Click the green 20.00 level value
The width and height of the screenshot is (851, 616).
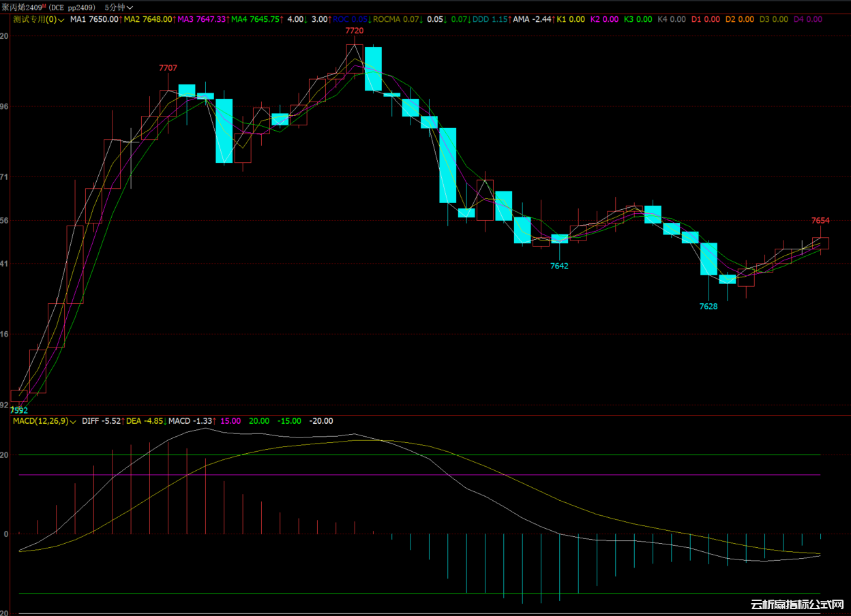pos(260,421)
